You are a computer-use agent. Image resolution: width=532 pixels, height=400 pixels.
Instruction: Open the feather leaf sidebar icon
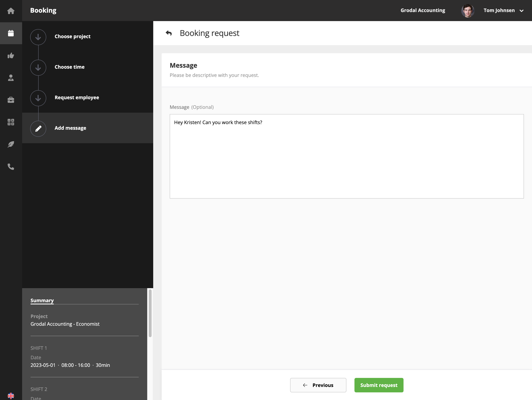pos(11,144)
